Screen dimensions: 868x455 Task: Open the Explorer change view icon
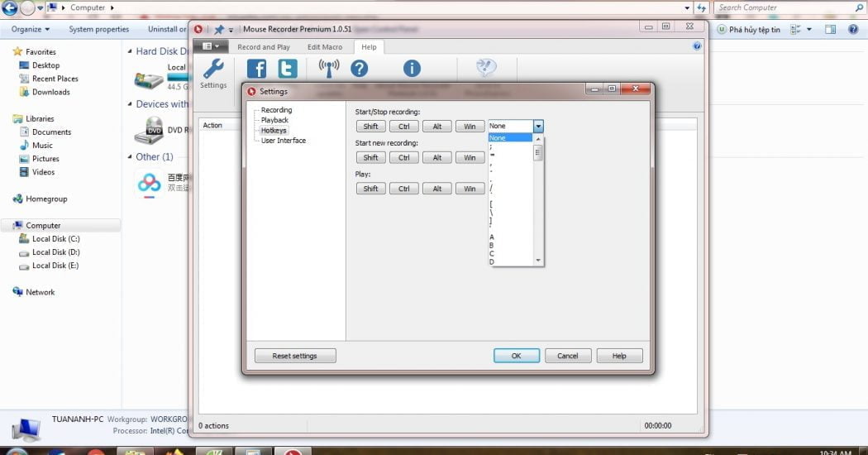pyautogui.click(x=796, y=30)
